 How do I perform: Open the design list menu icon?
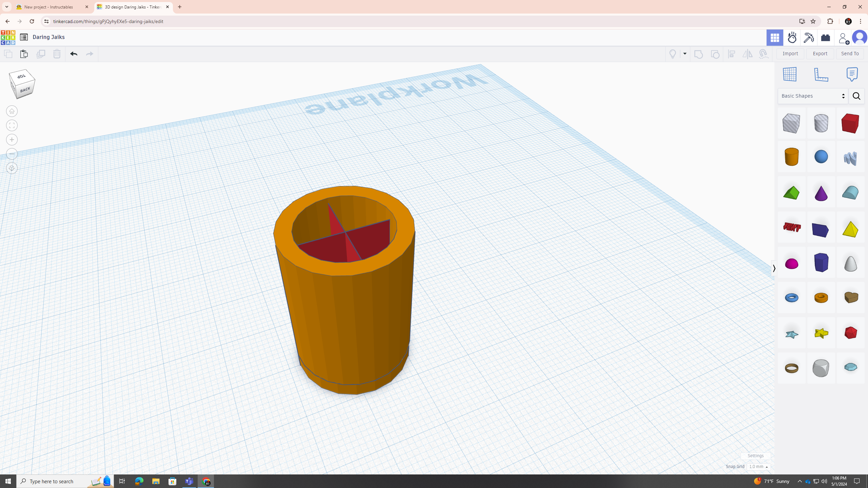tap(24, 37)
